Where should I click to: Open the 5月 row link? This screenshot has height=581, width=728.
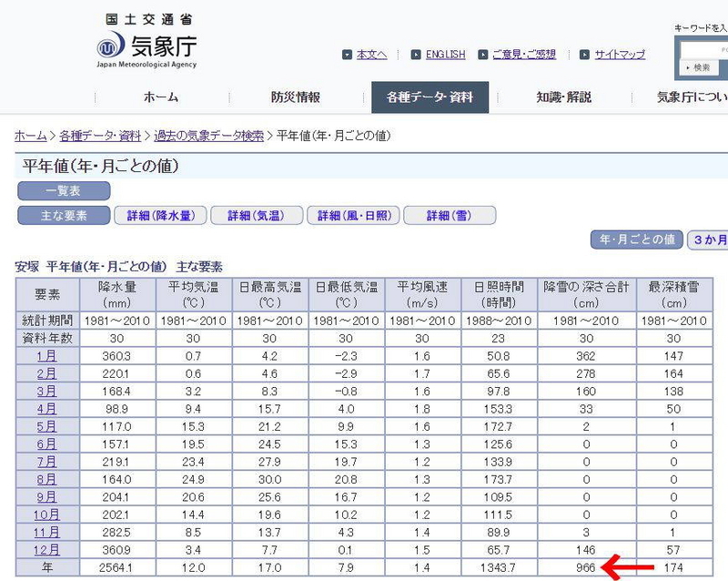pos(47,427)
